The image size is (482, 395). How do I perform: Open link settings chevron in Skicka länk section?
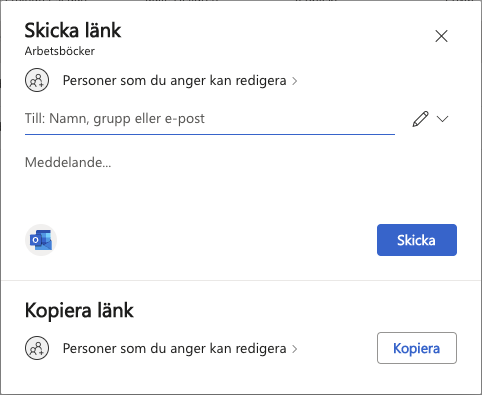pos(295,81)
